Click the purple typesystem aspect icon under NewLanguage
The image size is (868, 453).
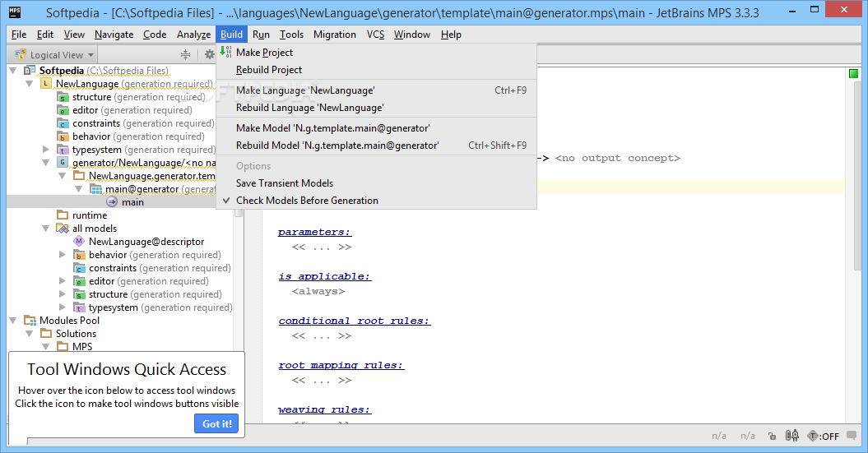[63, 150]
